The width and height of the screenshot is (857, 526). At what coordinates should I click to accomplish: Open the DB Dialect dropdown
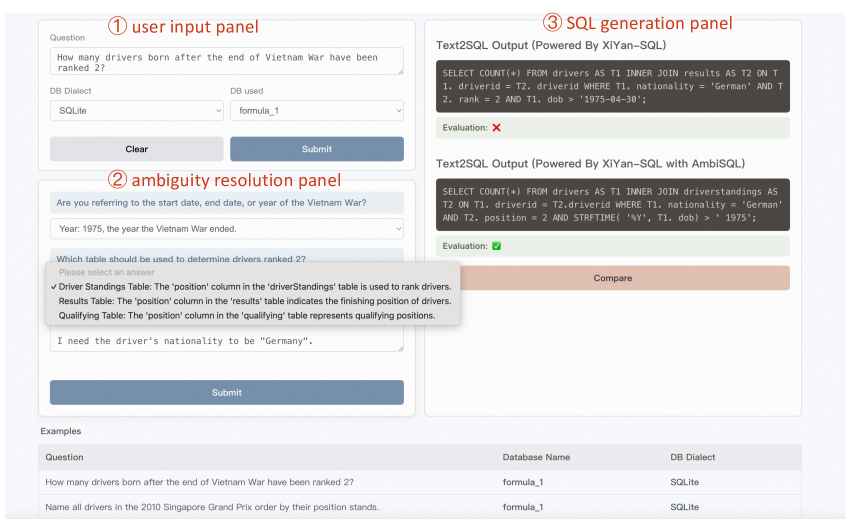coord(136,111)
